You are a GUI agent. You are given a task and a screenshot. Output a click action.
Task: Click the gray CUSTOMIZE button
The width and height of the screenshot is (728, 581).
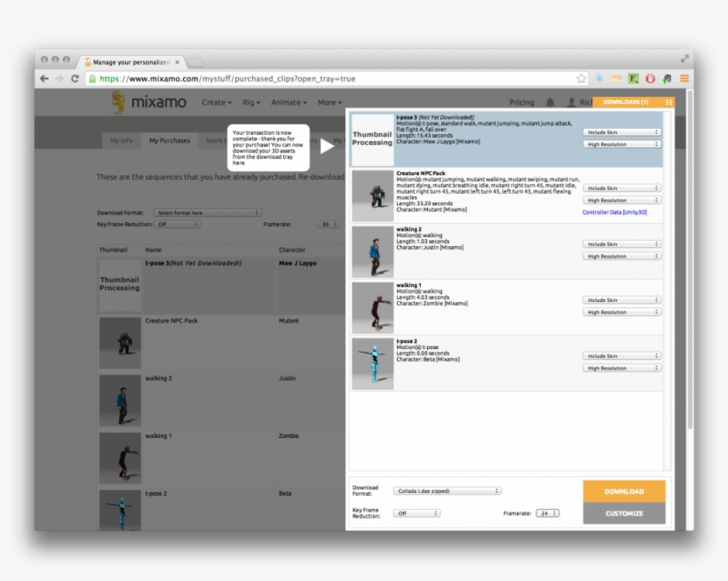click(624, 513)
